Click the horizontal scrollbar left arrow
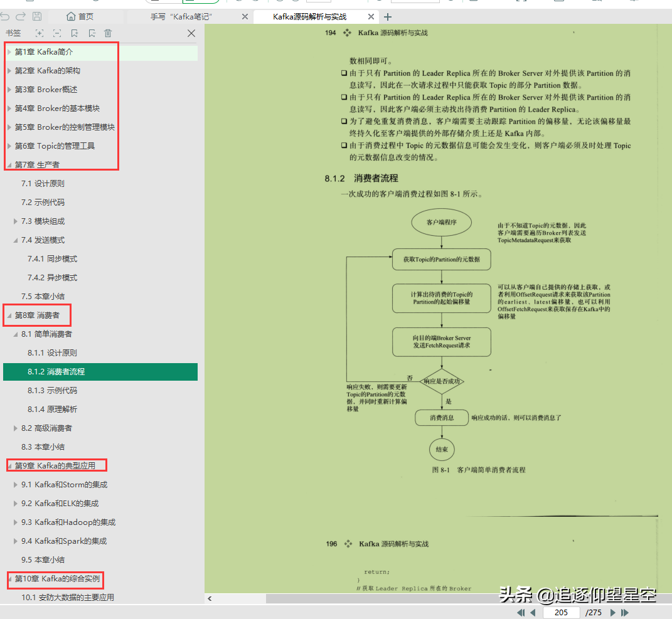 [x=210, y=598]
